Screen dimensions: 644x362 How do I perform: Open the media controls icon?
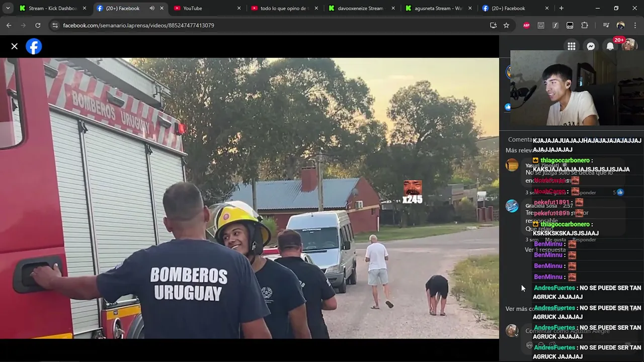[x=606, y=25]
